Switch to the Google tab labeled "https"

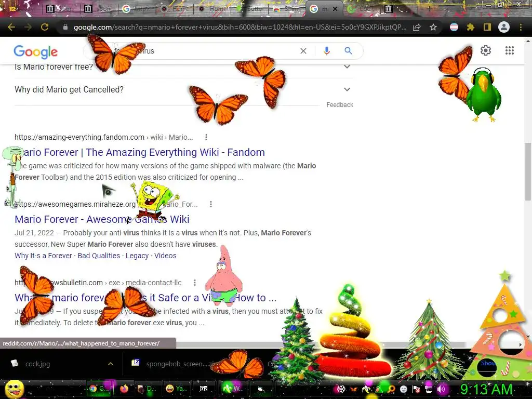(137, 9)
